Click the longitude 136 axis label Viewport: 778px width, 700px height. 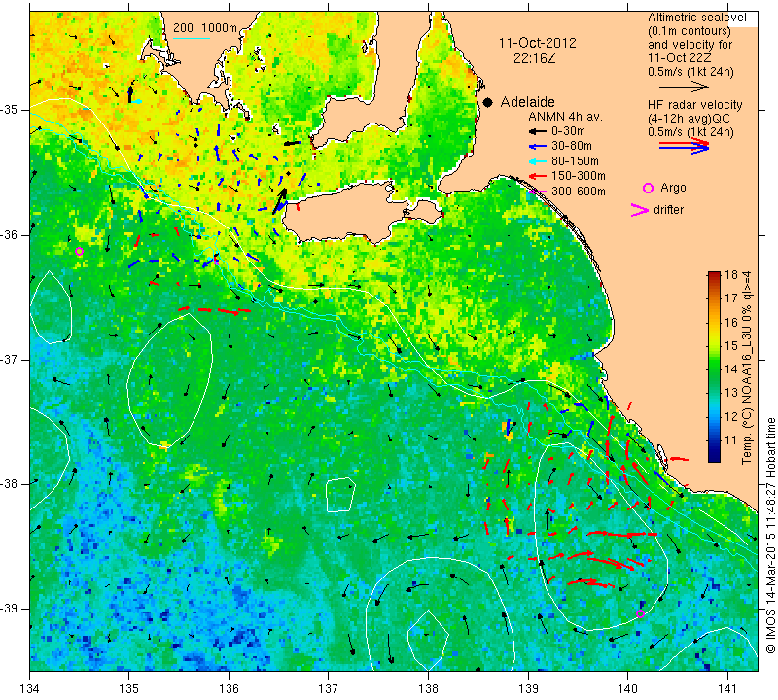tap(230, 689)
